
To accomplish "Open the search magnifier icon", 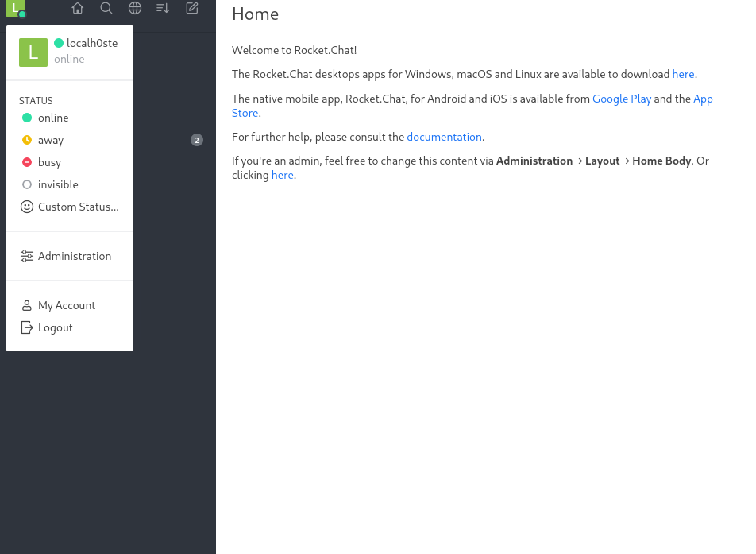I will (x=106, y=8).
